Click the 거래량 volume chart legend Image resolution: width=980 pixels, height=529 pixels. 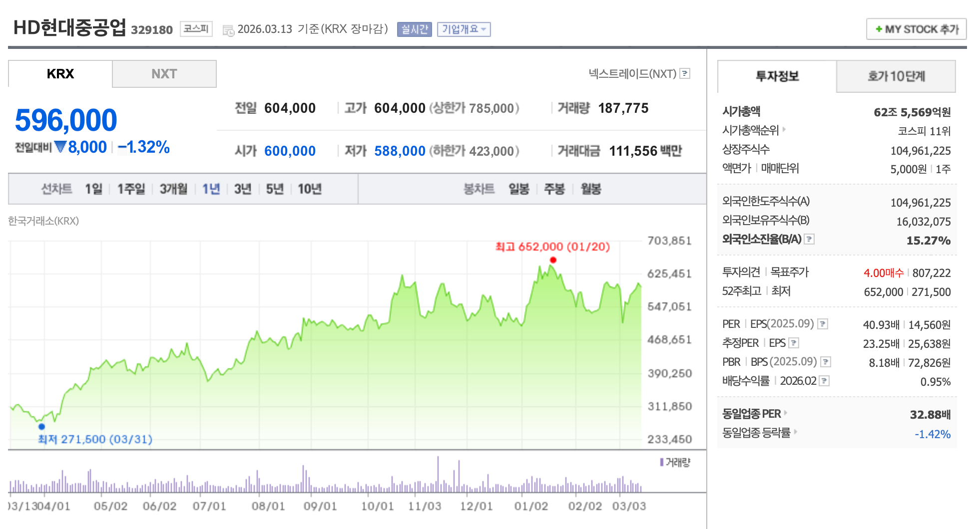(675, 463)
